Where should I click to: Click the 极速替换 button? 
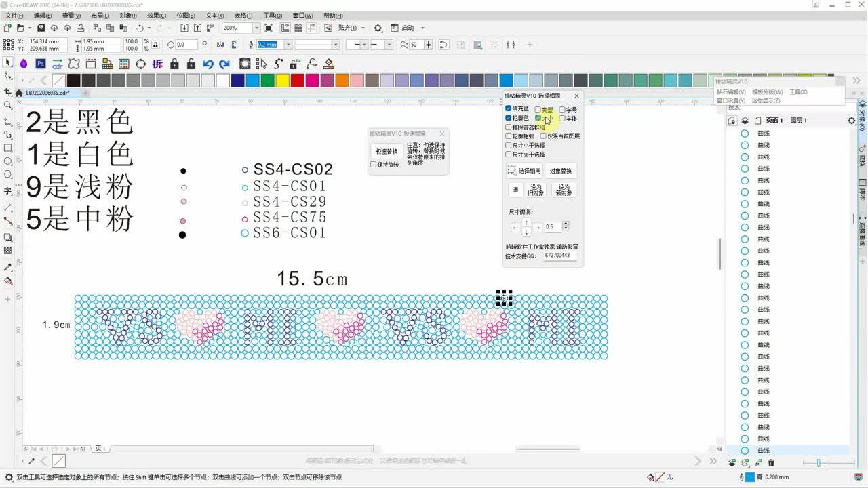point(387,151)
